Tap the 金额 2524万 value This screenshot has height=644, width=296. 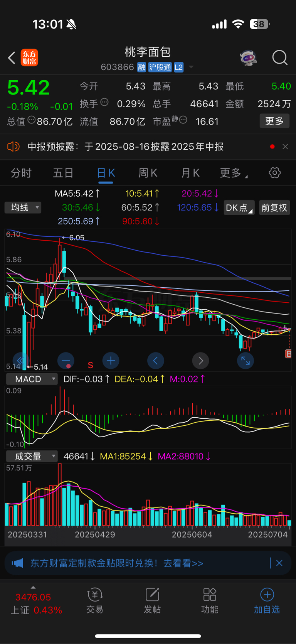tap(274, 104)
